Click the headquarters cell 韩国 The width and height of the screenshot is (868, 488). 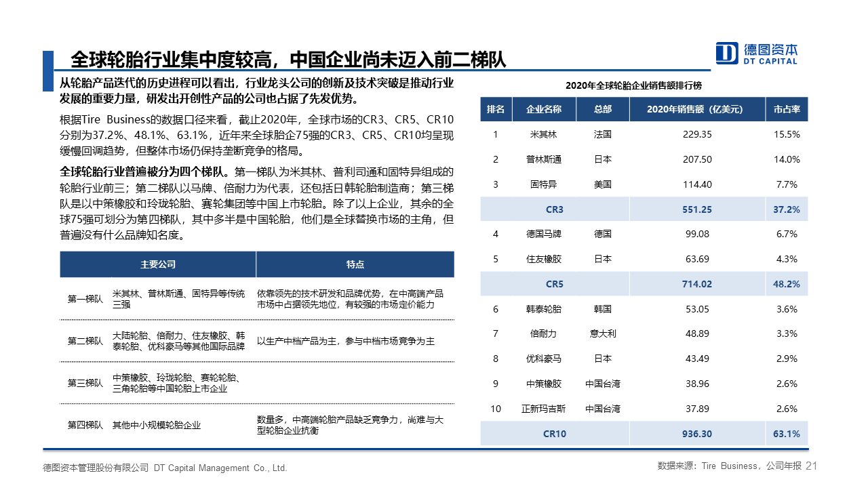click(x=602, y=309)
